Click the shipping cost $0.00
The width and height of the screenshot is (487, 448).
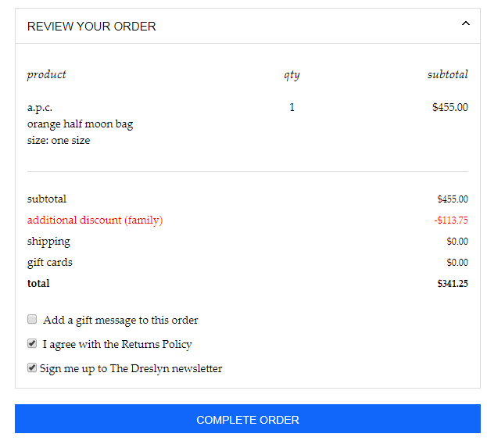coord(457,241)
